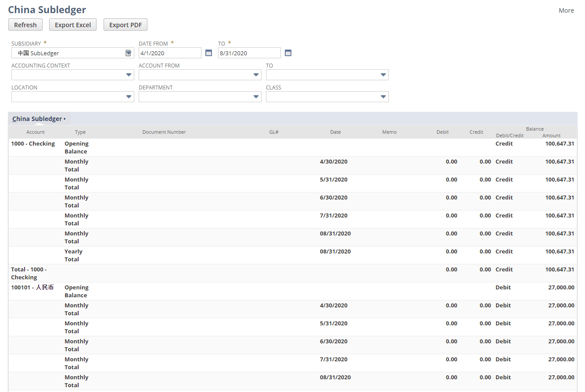Click the Export PDF button

(126, 25)
